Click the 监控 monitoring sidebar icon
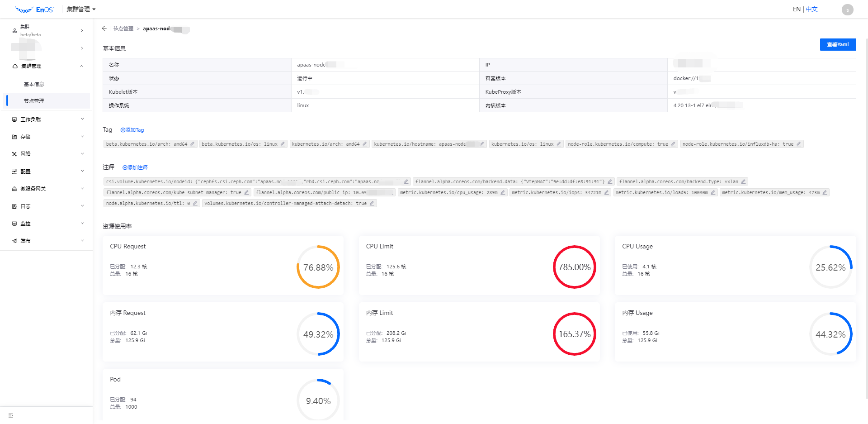Image resolution: width=868 pixels, height=424 pixels. point(13,223)
